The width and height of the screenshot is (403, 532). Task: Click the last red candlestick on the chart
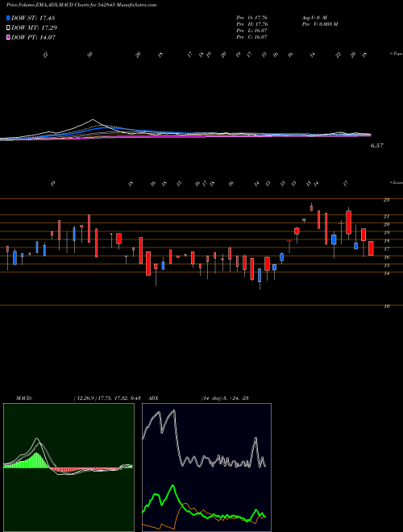coord(371,248)
